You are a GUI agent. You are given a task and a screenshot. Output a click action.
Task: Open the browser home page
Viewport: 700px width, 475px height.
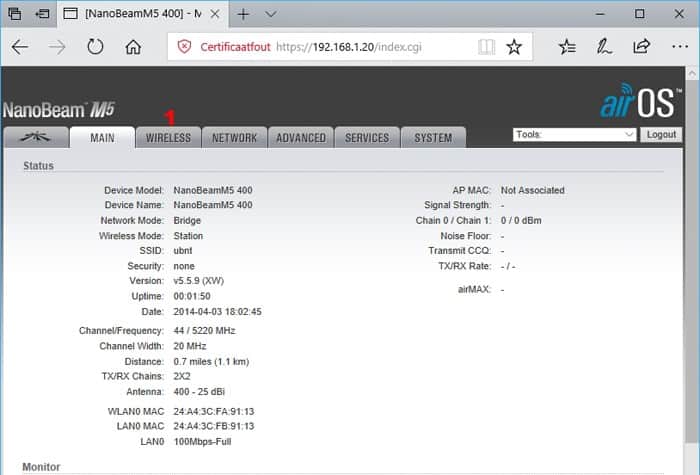[133, 46]
